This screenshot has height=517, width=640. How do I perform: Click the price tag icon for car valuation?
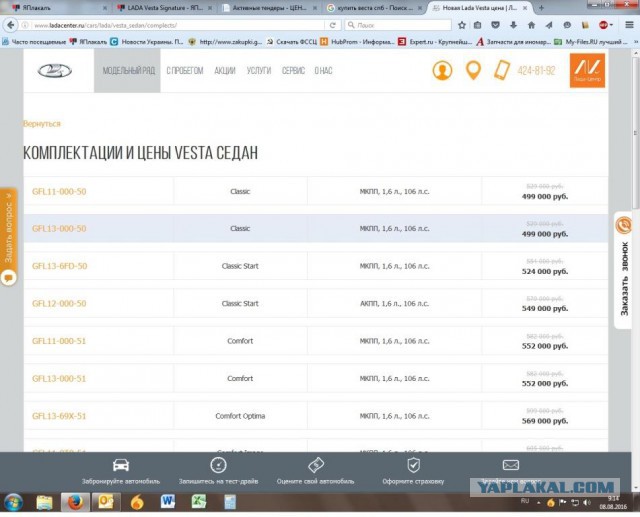pos(316,465)
